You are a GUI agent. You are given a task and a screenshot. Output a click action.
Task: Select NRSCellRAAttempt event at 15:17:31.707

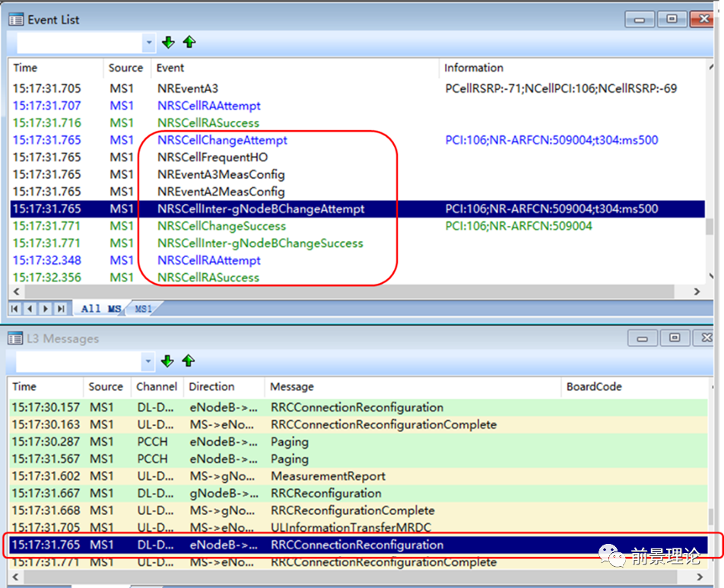357,105
